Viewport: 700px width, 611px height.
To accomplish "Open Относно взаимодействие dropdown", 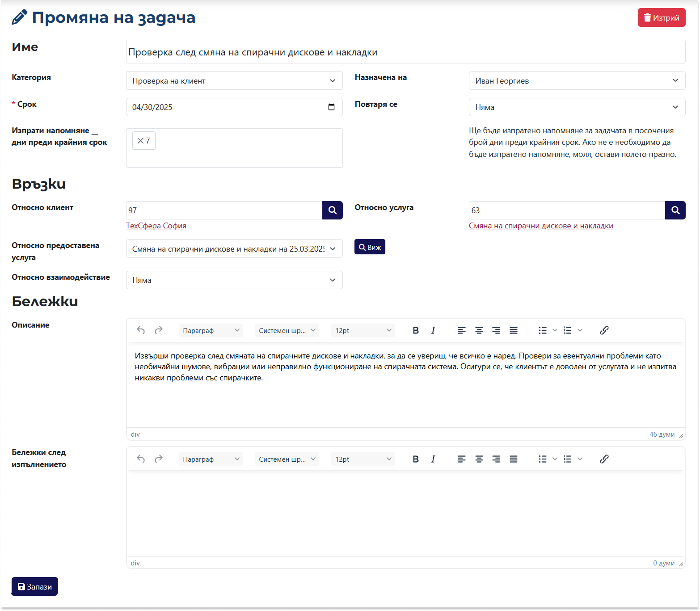I will [234, 280].
